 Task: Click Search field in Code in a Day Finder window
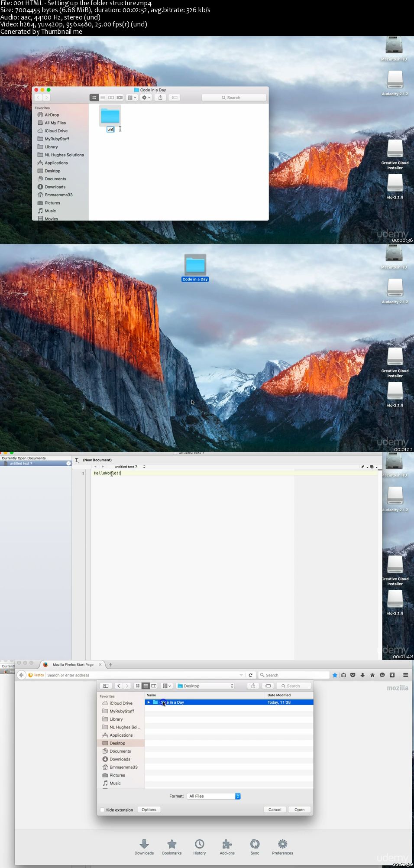point(234,98)
